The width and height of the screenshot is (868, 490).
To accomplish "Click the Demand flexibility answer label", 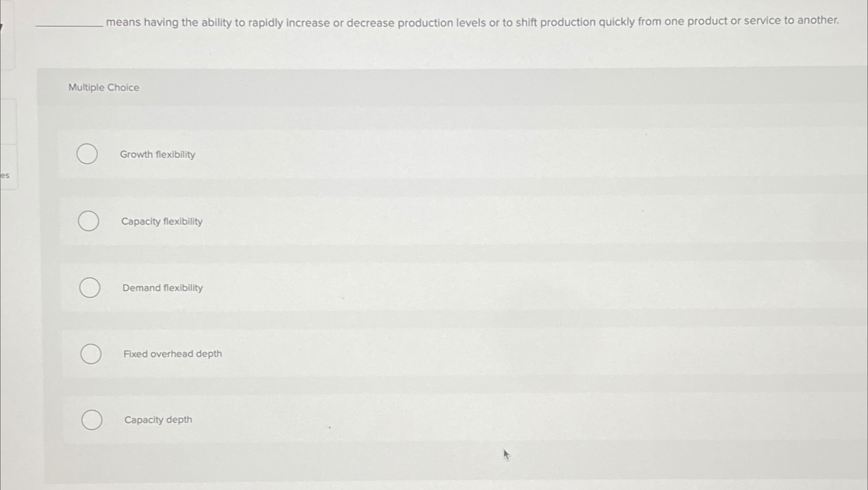I will pos(163,287).
